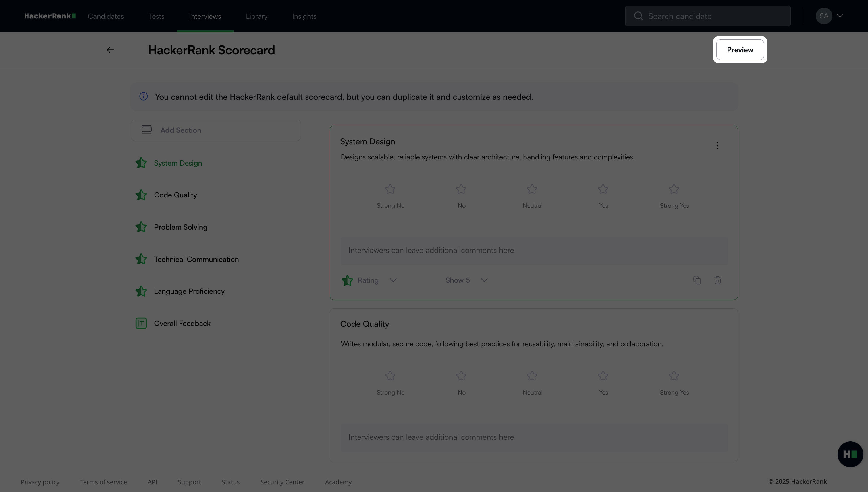Open the System Design three-dot menu
This screenshot has width=868, height=492.
pyautogui.click(x=717, y=146)
